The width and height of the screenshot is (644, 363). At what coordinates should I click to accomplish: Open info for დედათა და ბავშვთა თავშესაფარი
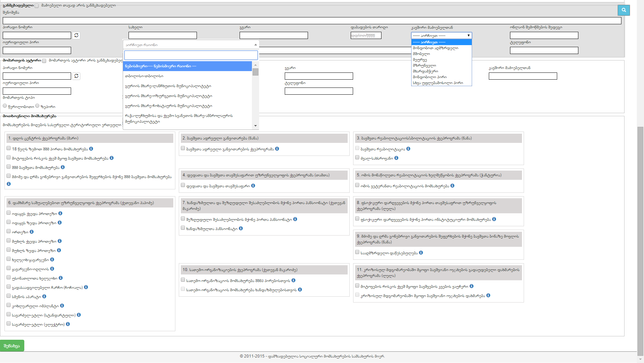click(253, 186)
